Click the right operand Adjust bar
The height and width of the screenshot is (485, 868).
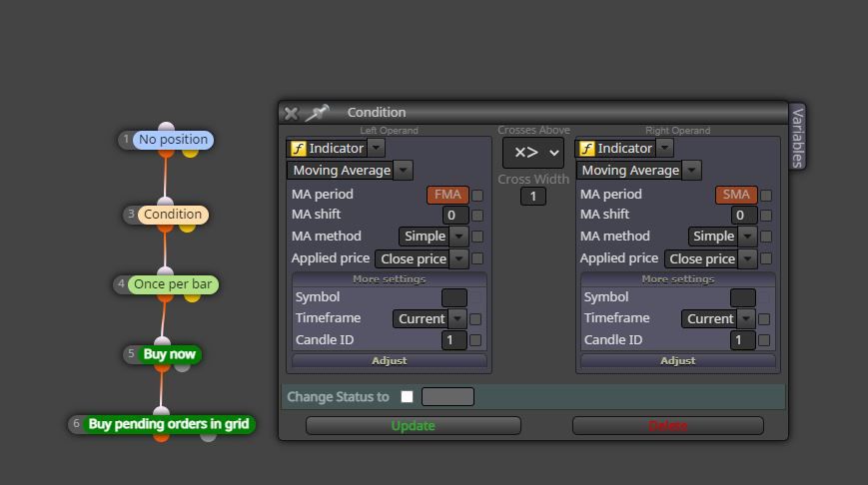[678, 360]
